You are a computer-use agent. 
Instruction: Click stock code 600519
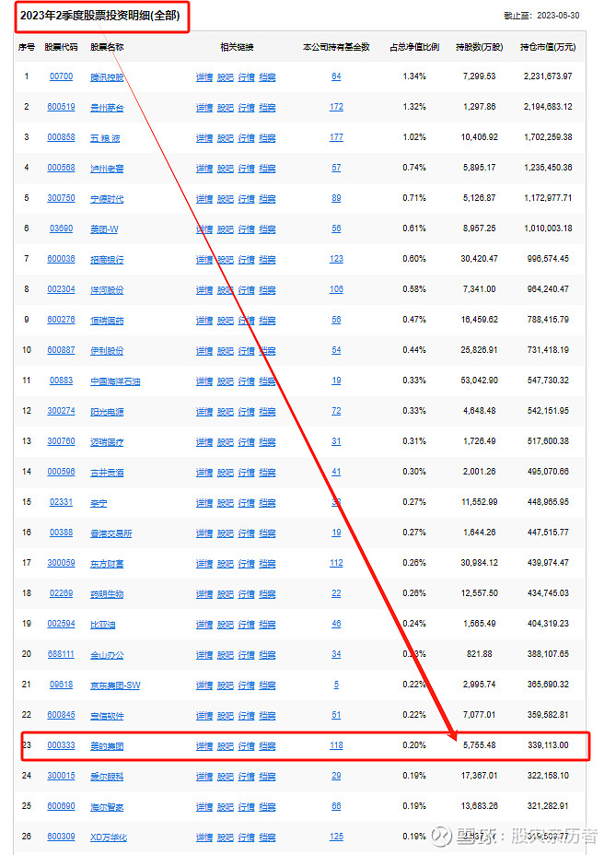click(61, 108)
